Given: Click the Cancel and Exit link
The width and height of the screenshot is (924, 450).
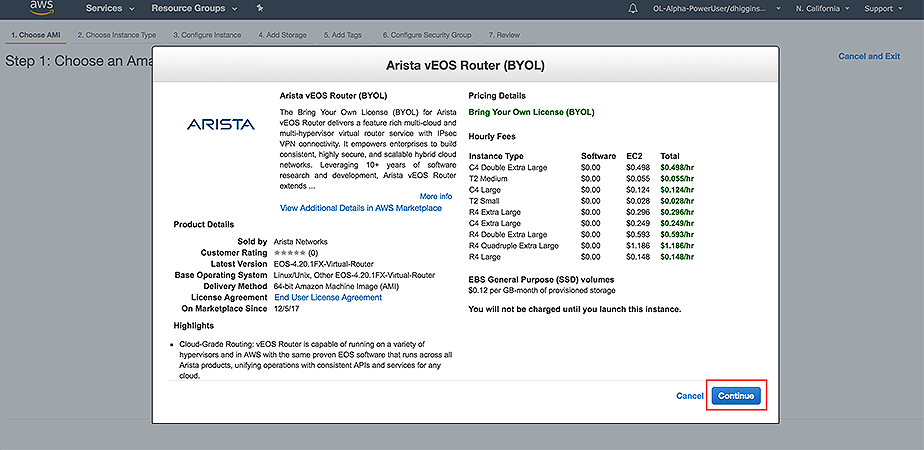Looking at the screenshot, I should coord(869,56).
